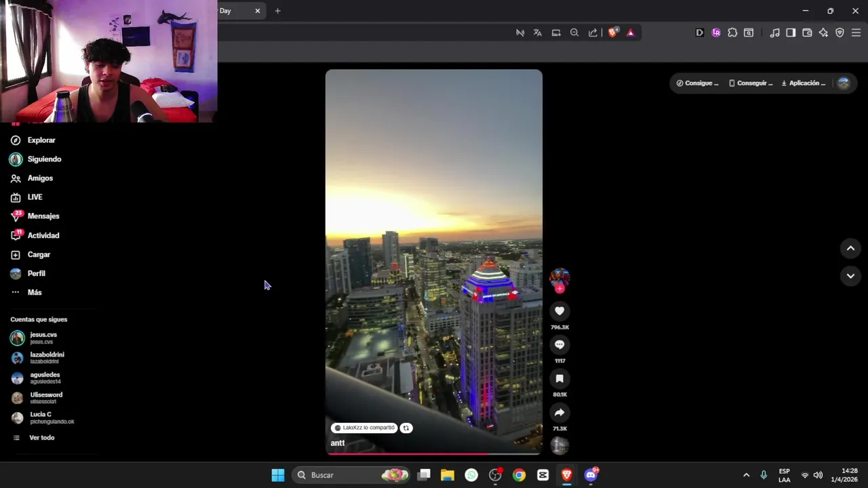Click install app icon in address bar
Viewport: 868px width, 488px height.
[x=556, y=33]
